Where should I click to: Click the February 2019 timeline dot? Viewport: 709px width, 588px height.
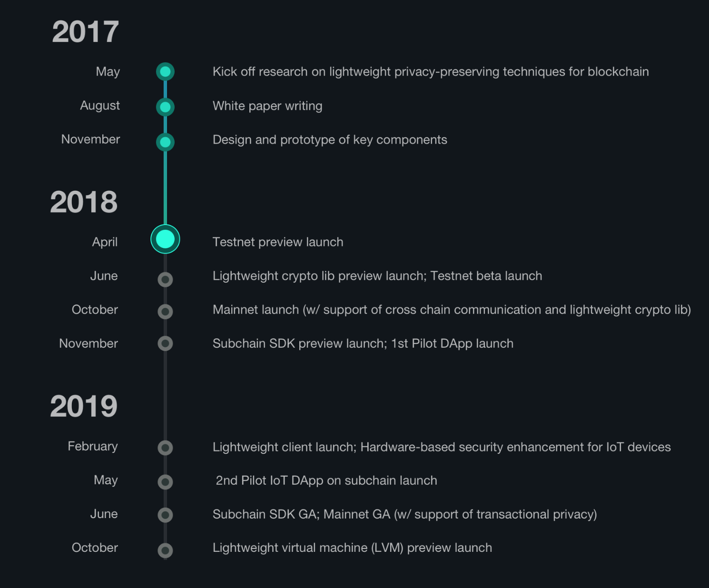(165, 448)
